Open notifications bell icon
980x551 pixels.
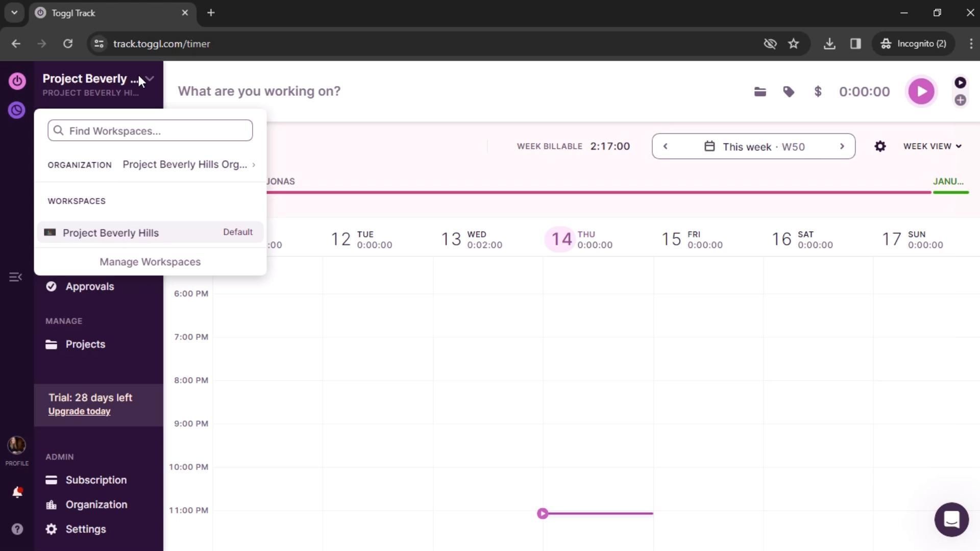pos(17,492)
